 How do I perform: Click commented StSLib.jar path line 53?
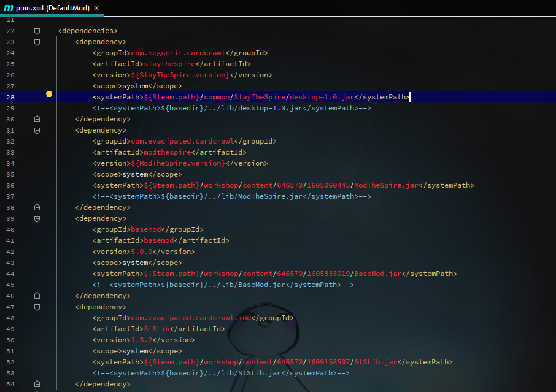[221, 372]
